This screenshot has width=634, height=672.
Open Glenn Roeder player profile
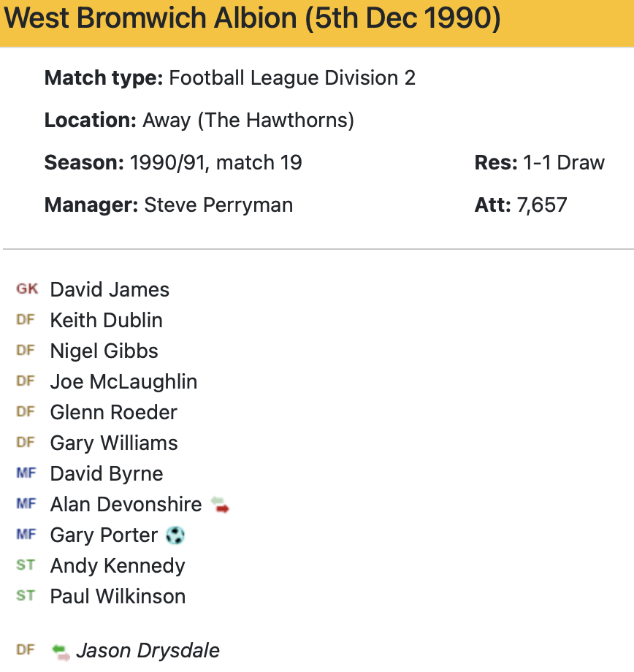pos(113,413)
